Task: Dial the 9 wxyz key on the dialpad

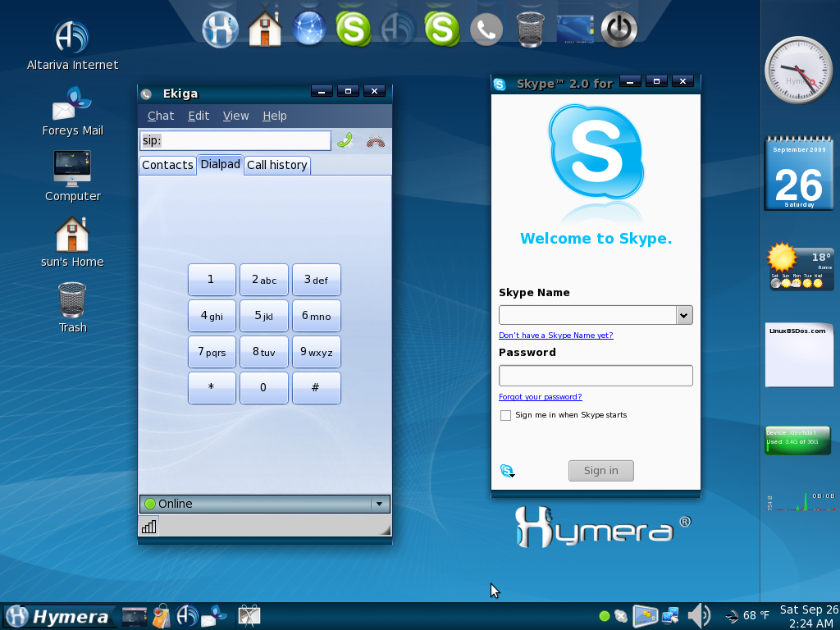Action: (x=316, y=352)
